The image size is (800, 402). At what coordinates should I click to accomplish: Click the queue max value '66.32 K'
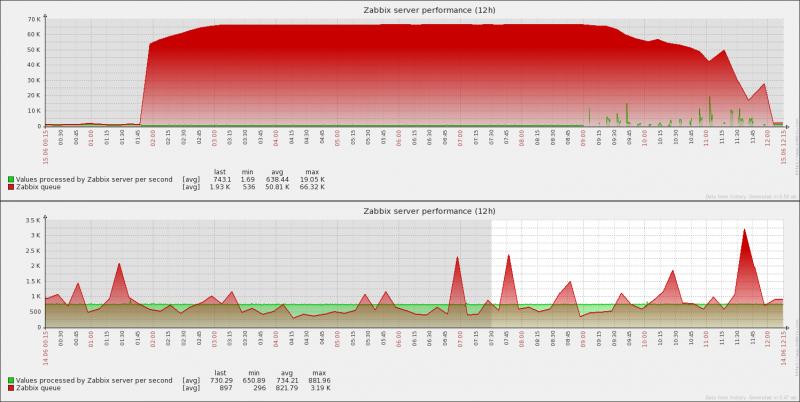pos(313,187)
